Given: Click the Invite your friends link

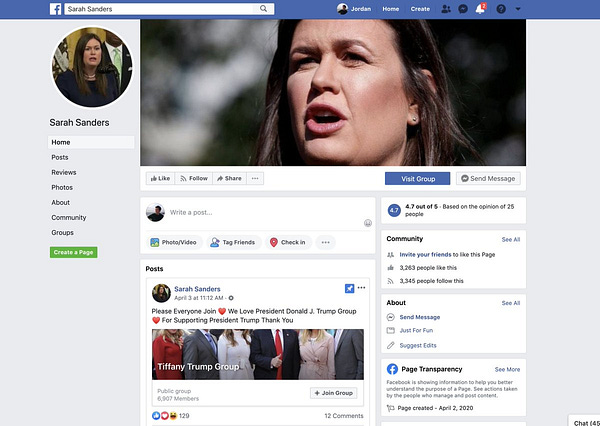Looking at the screenshot, I should click(x=425, y=255).
